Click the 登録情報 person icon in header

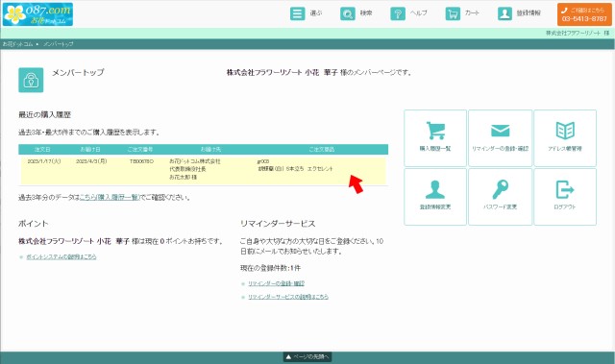[x=504, y=13]
